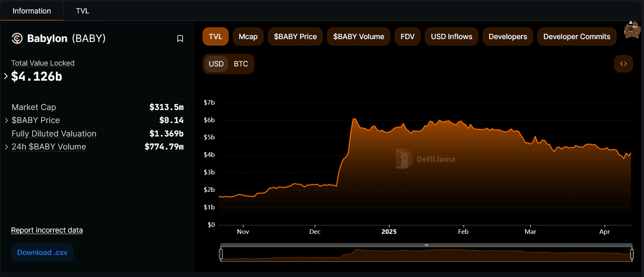Image resolution: width=644 pixels, height=277 pixels.
Task: Toggle the Developers chart metric
Action: [508, 37]
